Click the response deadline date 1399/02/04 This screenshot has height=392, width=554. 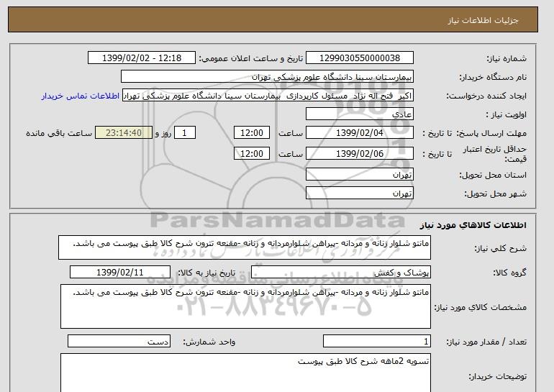pos(359,133)
